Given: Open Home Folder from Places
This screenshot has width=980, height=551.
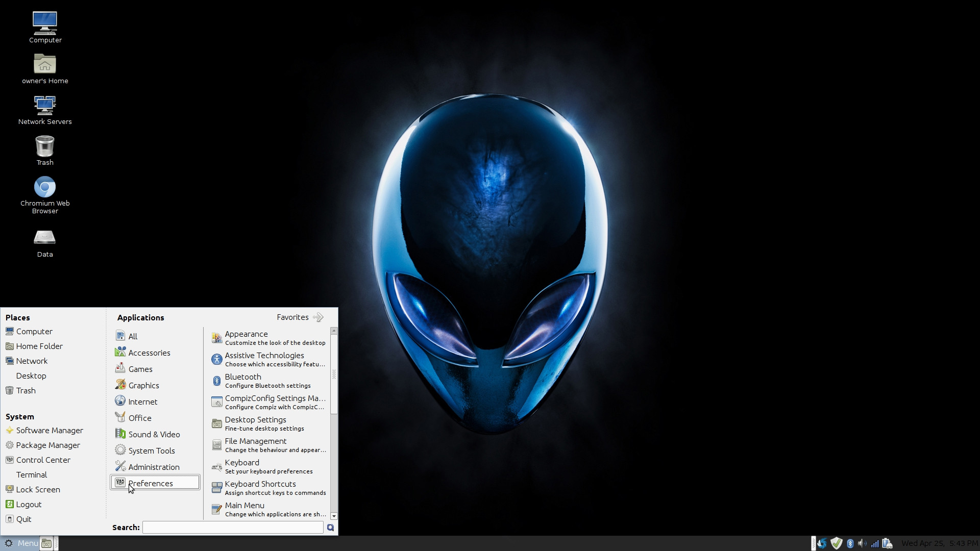Looking at the screenshot, I should pyautogui.click(x=34, y=346).
